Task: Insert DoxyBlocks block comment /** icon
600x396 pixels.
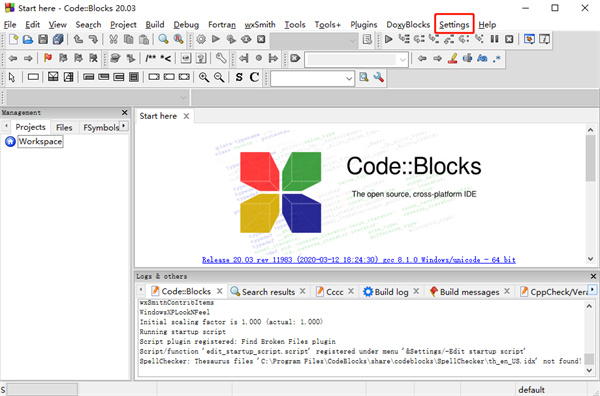Action: pyautogui.click(x=150, y=58)
